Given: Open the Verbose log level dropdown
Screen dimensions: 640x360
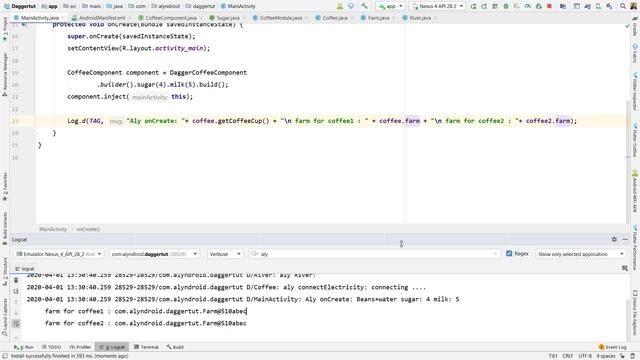Looking at the screenshot, I should [225, 254].
